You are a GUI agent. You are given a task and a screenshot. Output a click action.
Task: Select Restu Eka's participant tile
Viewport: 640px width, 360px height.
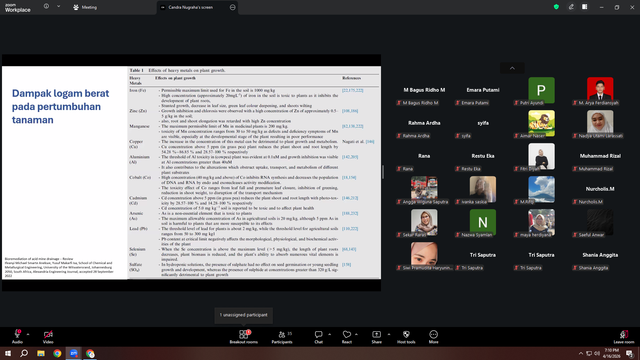[x=483, y=157]
